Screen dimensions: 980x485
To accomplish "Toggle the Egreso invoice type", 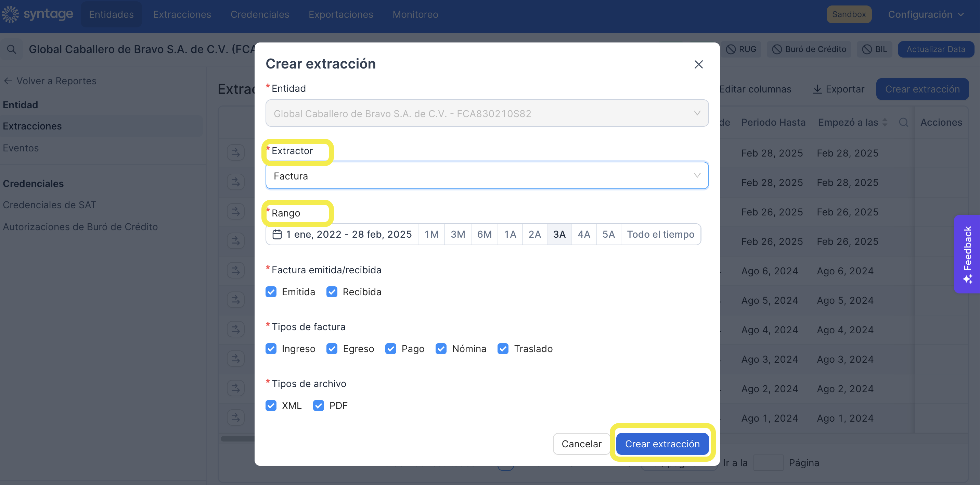I will click(x=332, y=349).
